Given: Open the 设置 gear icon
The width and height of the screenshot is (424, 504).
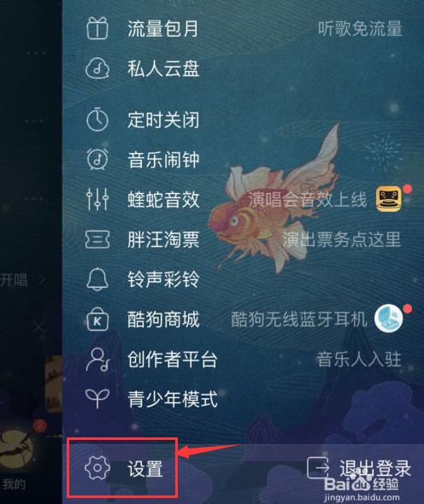Looking at the screenshot, I should [x=97, y=467].
